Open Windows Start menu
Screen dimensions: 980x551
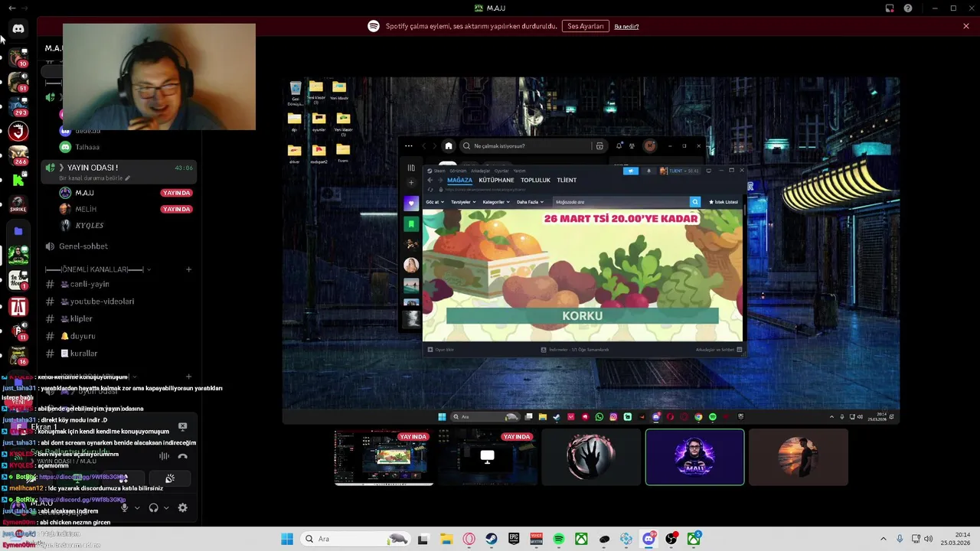(287, 539)
